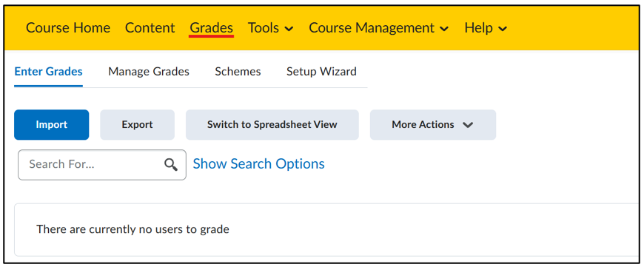Select Grades in the yellow navbar

coord(212,28)
